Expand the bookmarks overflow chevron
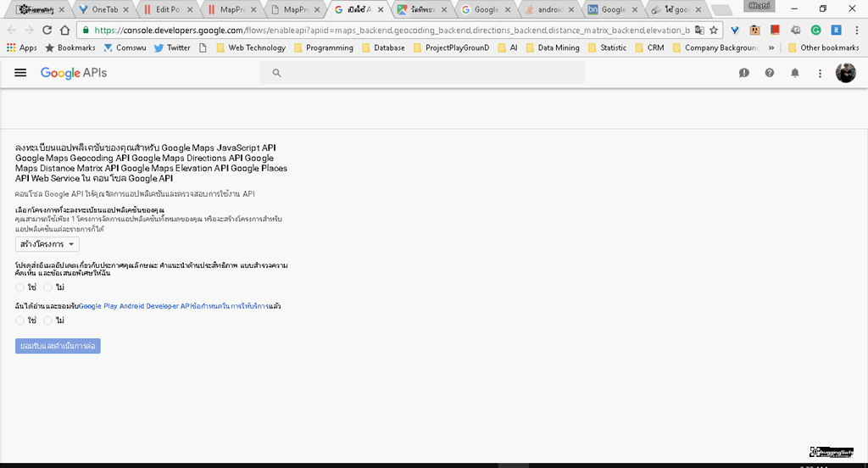The width and height of the screenshot is (868, 468). click(771, 47)
